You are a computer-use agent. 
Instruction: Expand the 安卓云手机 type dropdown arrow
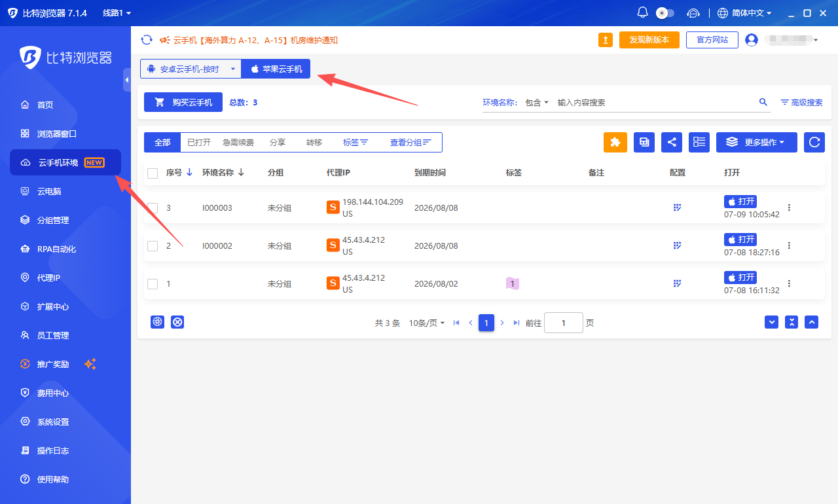(232, 69)
